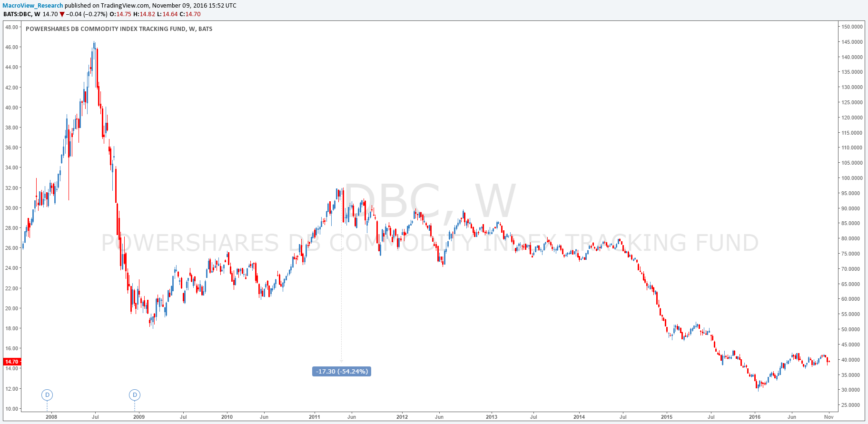This screenshot has height=424, width=868.
Task: Click the 2008 label on time axis
Action: (x=51, y=417)
